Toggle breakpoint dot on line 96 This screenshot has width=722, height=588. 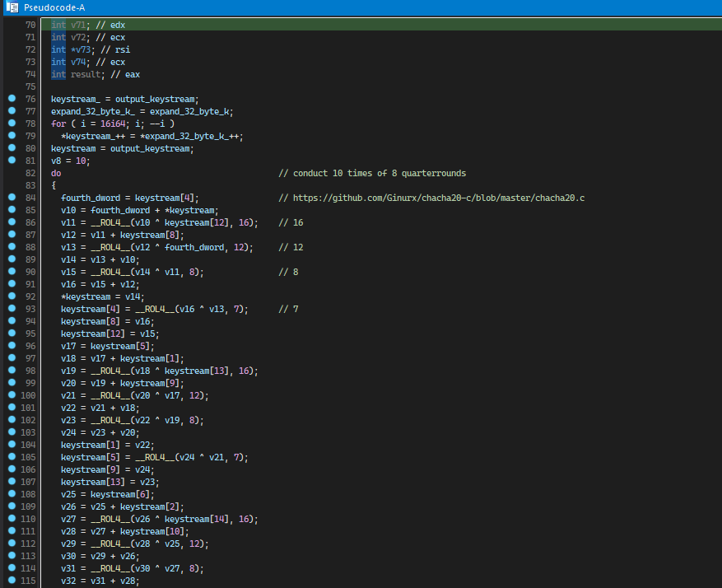click(12, 346)
